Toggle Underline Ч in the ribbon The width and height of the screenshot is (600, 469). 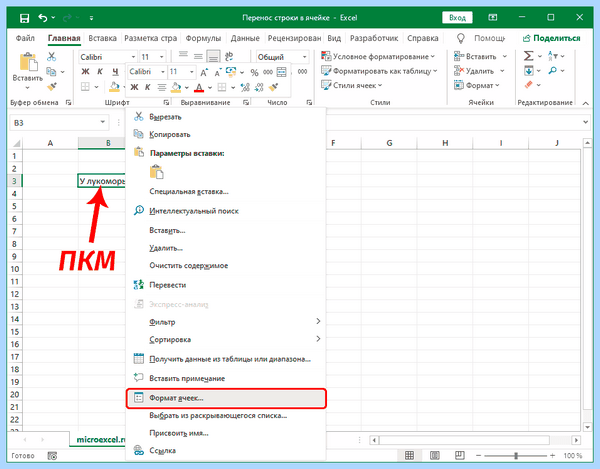coord(115,72)
